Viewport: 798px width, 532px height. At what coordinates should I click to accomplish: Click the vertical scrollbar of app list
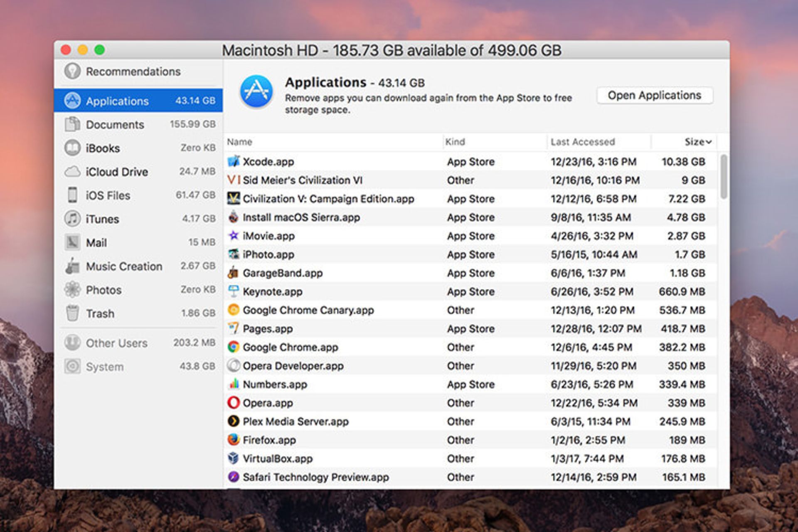724,176
